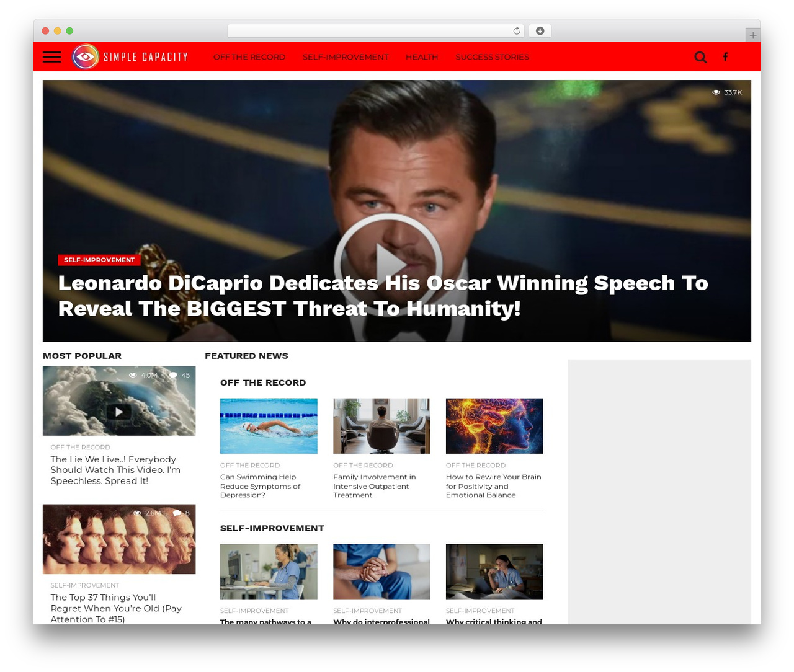Click the Off The Record section heading
Viewport: 794px width, 672px height.
coord(263,382)
